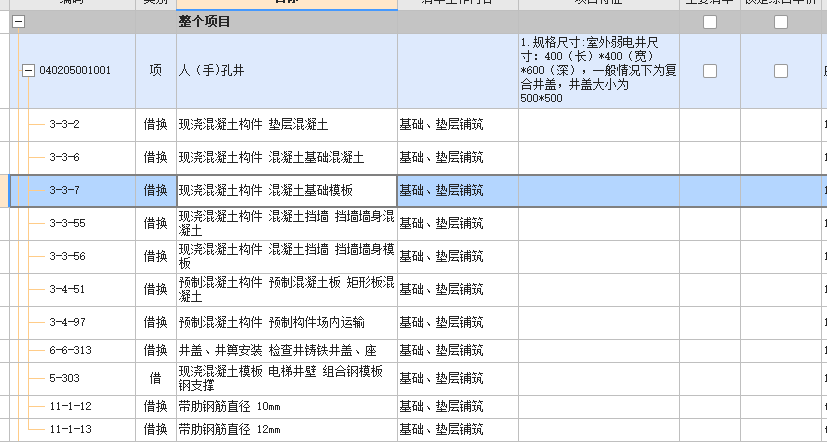Click 带肋钢筋直径 12mm name cell
Viewport: 827px width, 442px height.
coord(287,429)
